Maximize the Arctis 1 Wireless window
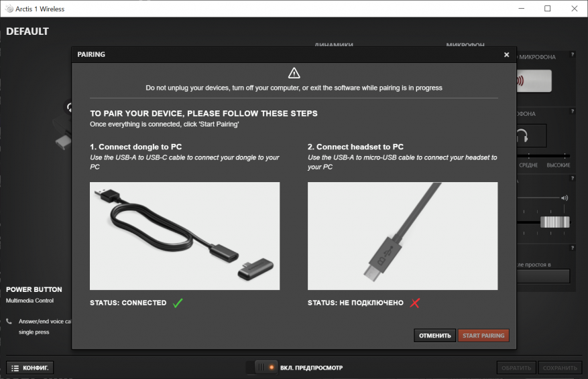 point(548,8)
